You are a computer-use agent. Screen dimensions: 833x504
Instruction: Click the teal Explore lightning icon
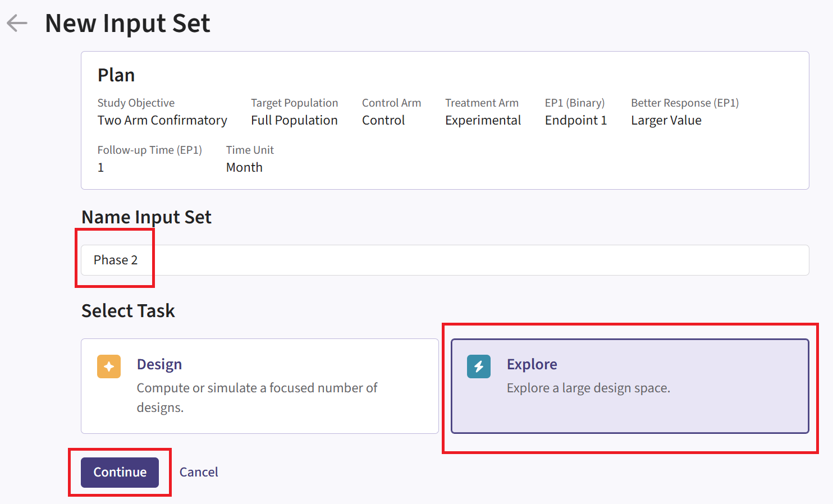(479, 366)
